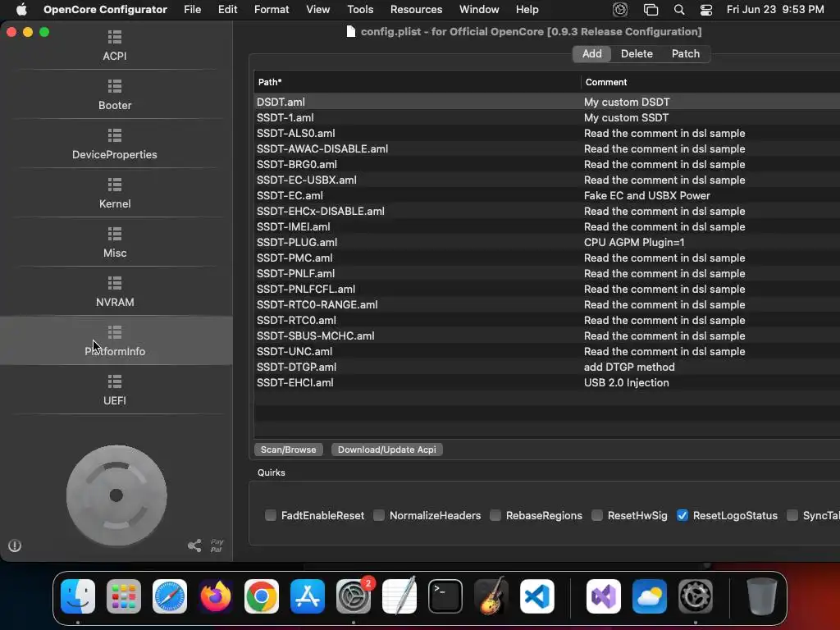The height and width of the screenshot is (630, 840).
Task: Open App Store from the Dock
Action: (308, 596)
